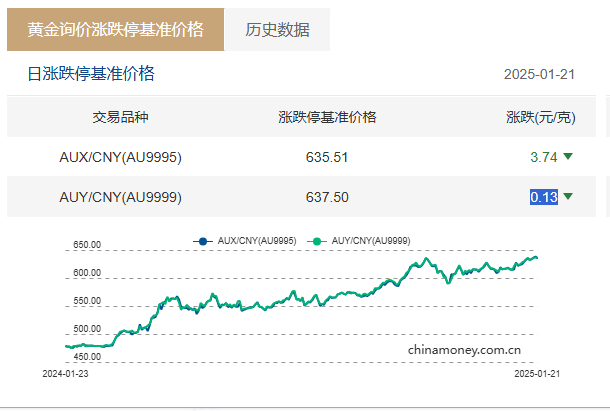Open the 黄金询价涨跌停基准价格 tab
Viewport: 610px width, 411px height.
(116, 30)
